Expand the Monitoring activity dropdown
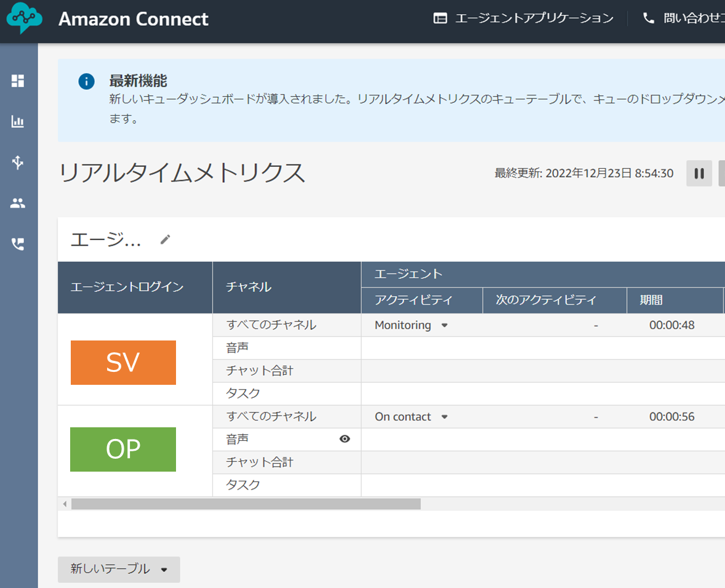Viewport: 725px width, 588px height. point(444,325)
